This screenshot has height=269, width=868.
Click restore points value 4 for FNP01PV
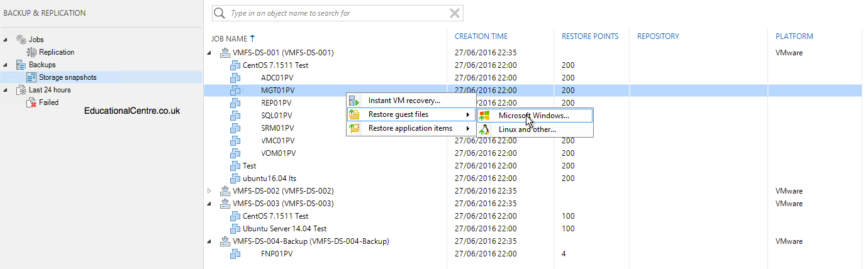pos(564,254)
